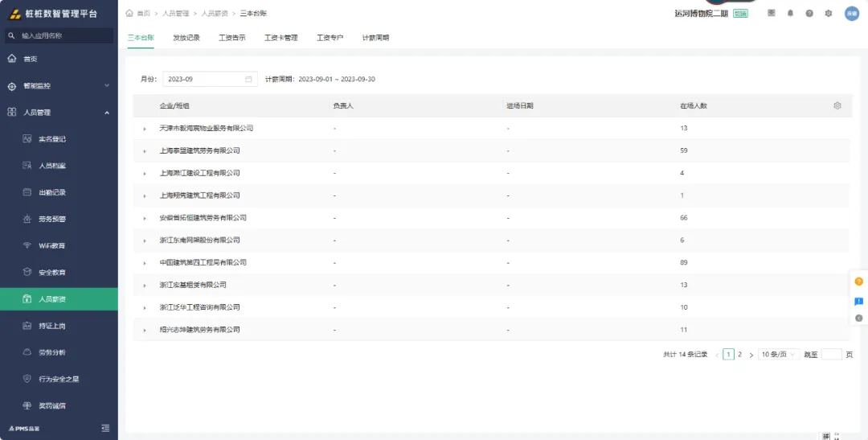This screenshot has height=440, width=868.
Task: Click 人员管理 breadcrumb link
Action: coord(176,14)
